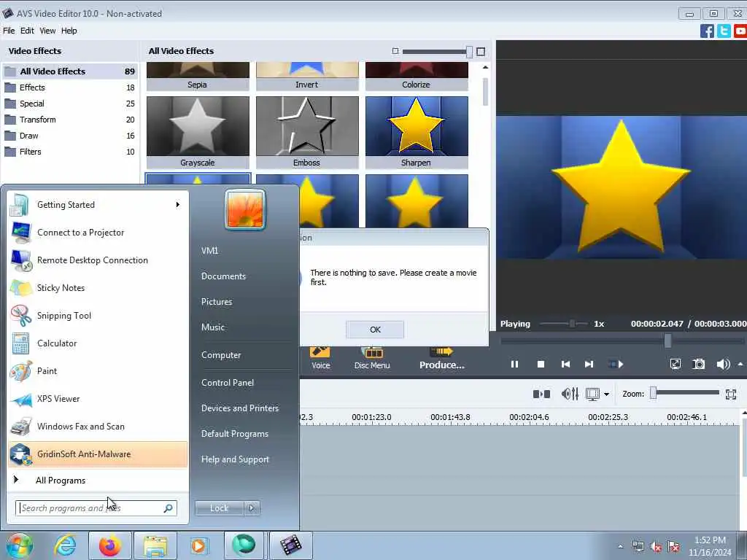Image resolution: width=747 pixels, height=560 pixels.
Task: Click the Windows Start orb
Action: coord(19,545)
